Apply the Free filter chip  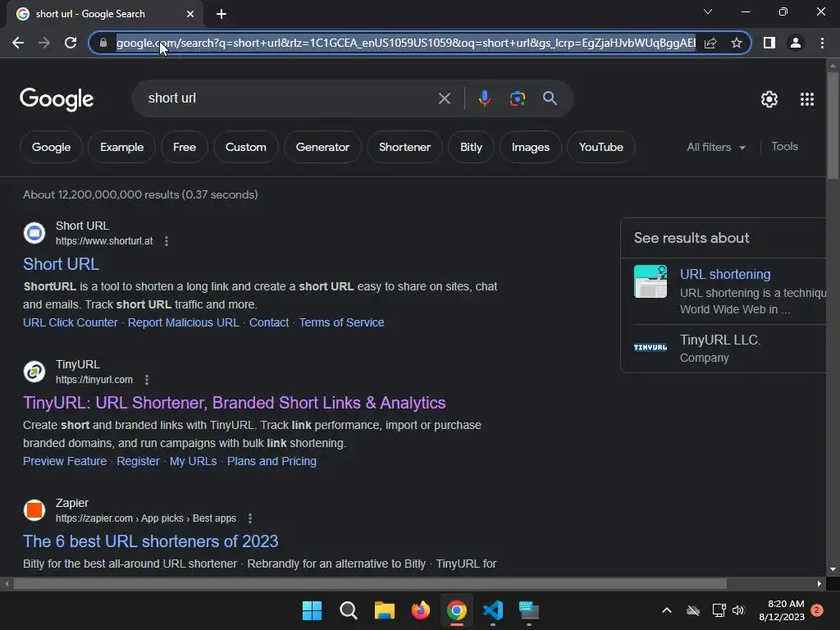(x=185, y=147)
